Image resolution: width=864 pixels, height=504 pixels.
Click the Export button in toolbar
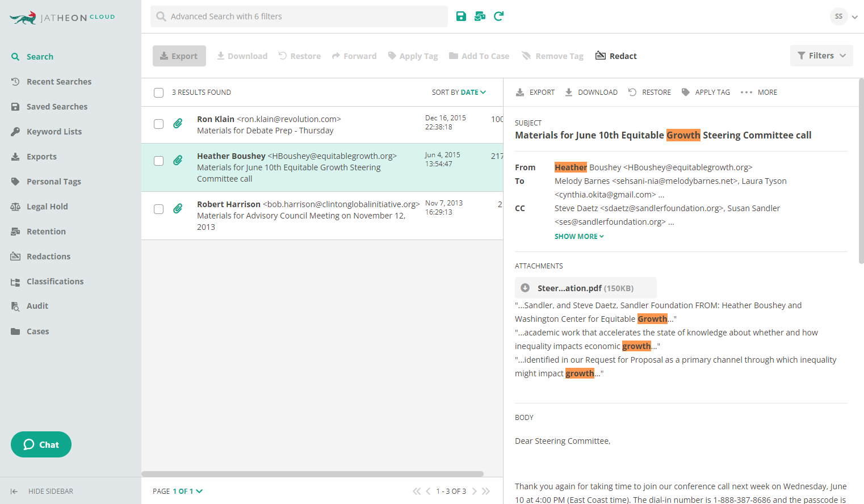(179, 56)
